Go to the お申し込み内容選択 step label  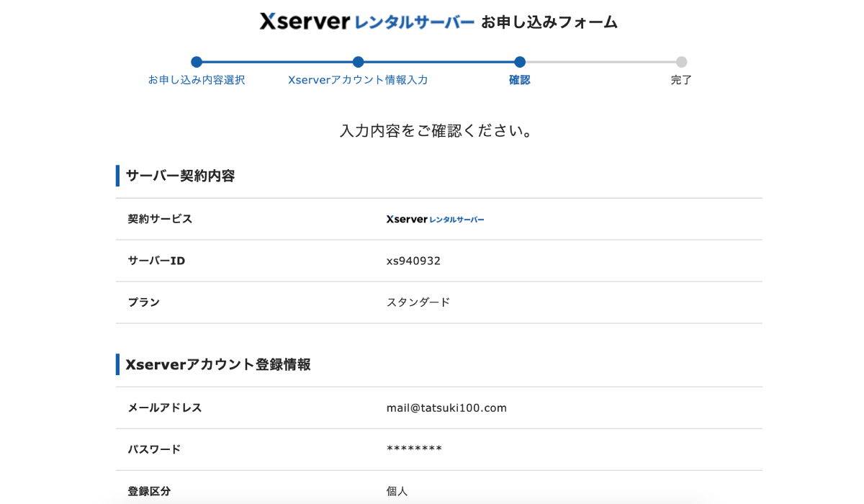click(197, 80)
